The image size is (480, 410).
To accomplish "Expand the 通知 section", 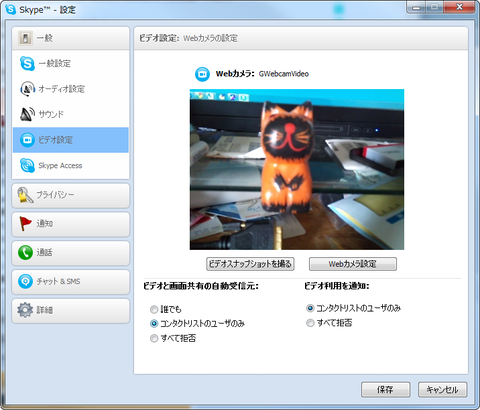I will [71, 224].
